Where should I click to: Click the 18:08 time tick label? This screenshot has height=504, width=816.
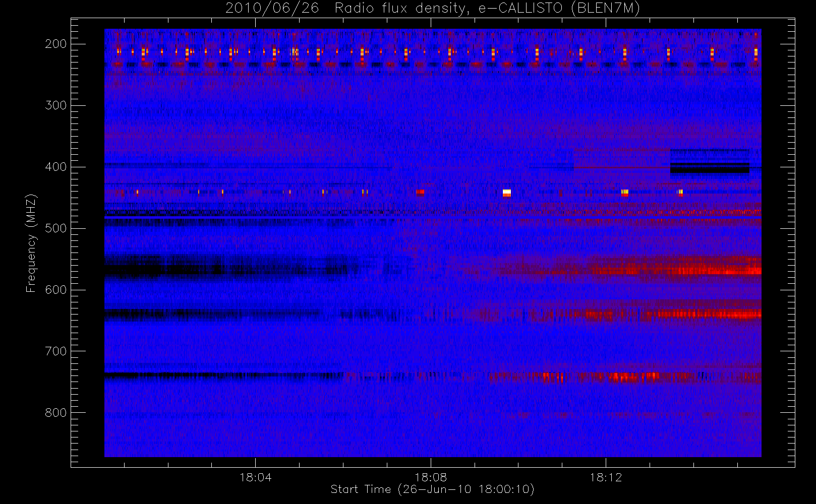click(431, 477)
